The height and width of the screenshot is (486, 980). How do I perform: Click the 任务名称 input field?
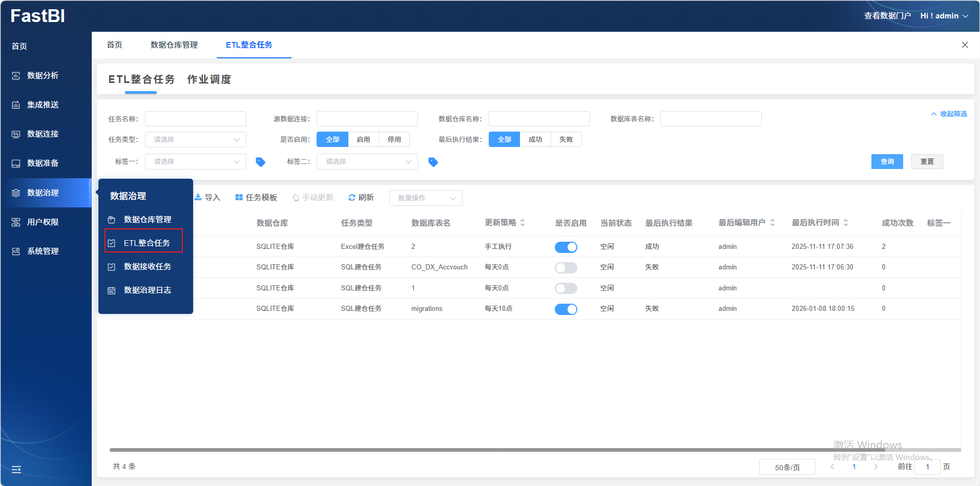click(x=195, y=119)
